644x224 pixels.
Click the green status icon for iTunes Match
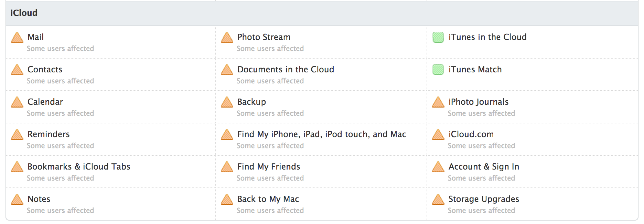click(438, 70)
